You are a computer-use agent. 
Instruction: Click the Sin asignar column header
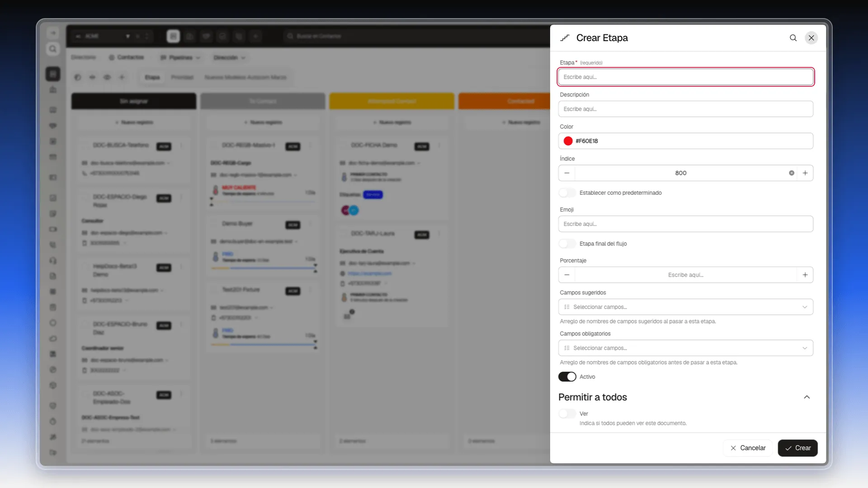coord(134,101)
